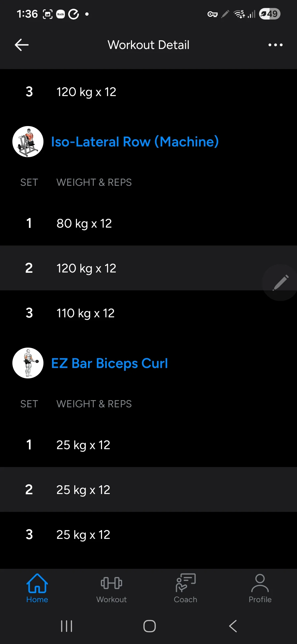
Task: Tap the Android system back chevron
Action: tap(233, 626)
